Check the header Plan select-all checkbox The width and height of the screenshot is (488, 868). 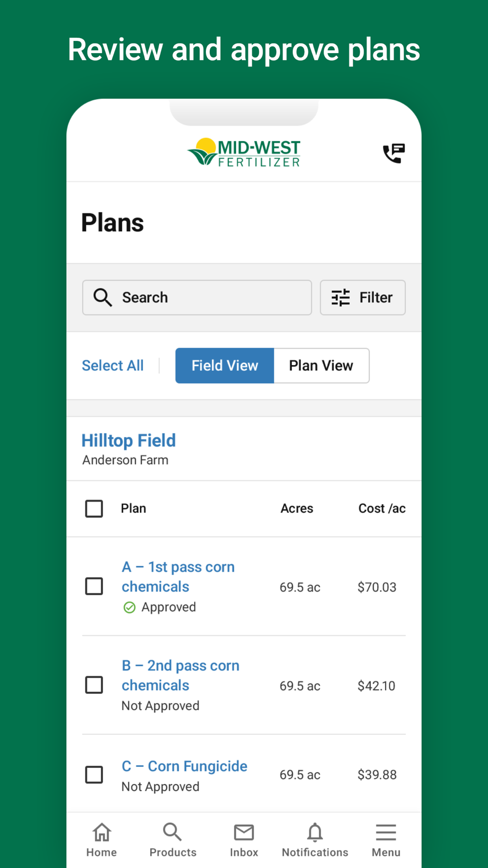[94, 509]
